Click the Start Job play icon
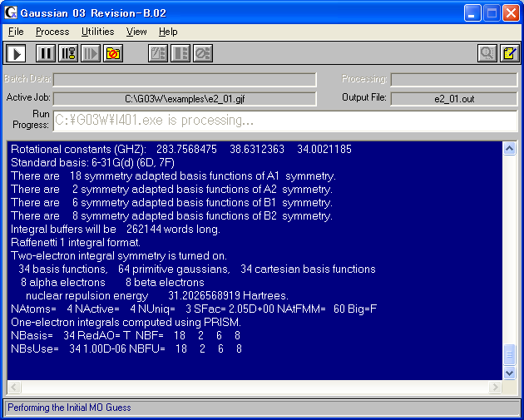Screen dimensions: 524x420 [x=16, y=53]
